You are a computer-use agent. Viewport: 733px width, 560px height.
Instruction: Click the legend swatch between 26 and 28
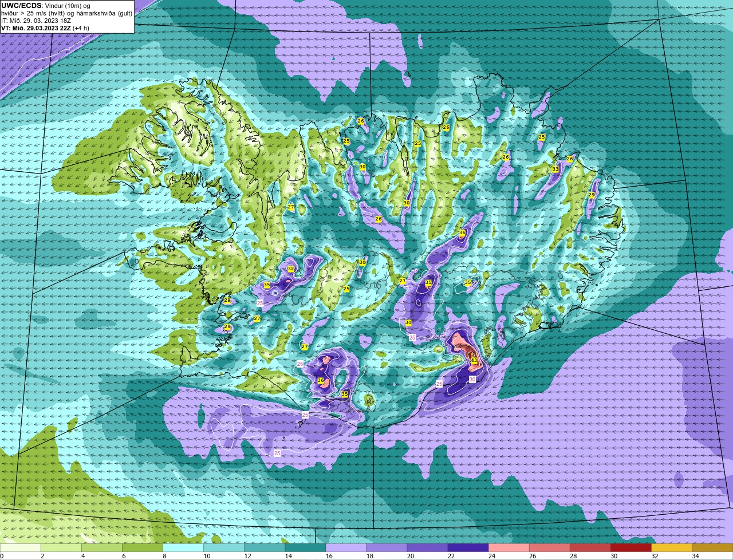click(549, 547)
